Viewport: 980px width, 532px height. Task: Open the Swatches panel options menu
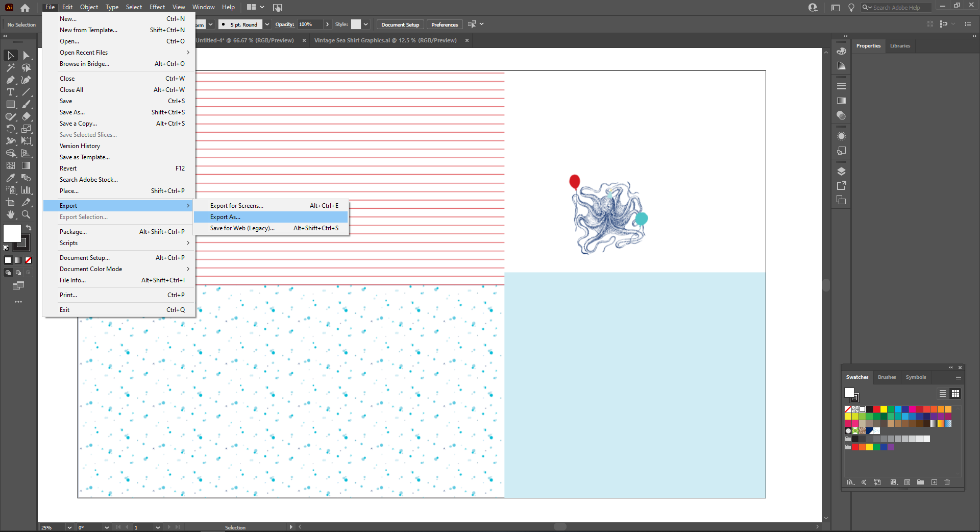pos(959,377)
